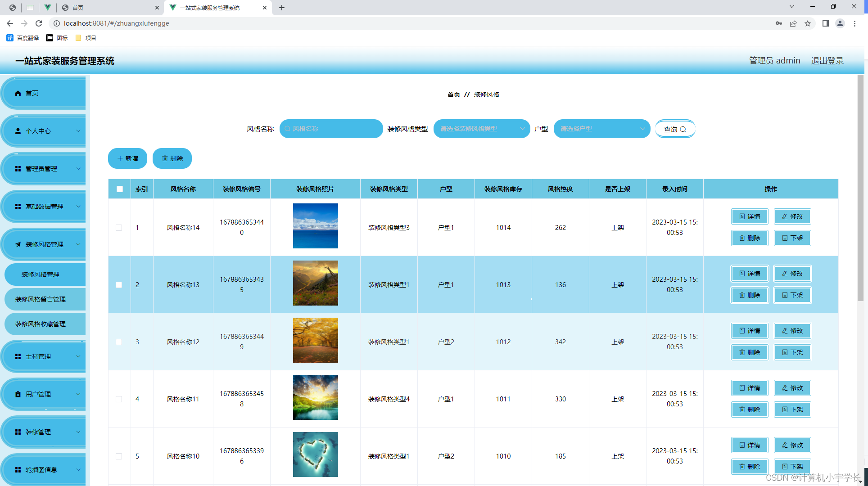Viewport: 868px width, 486px height.
Task: Click the trash icon on the batch 删除 button
Action: 165,158
